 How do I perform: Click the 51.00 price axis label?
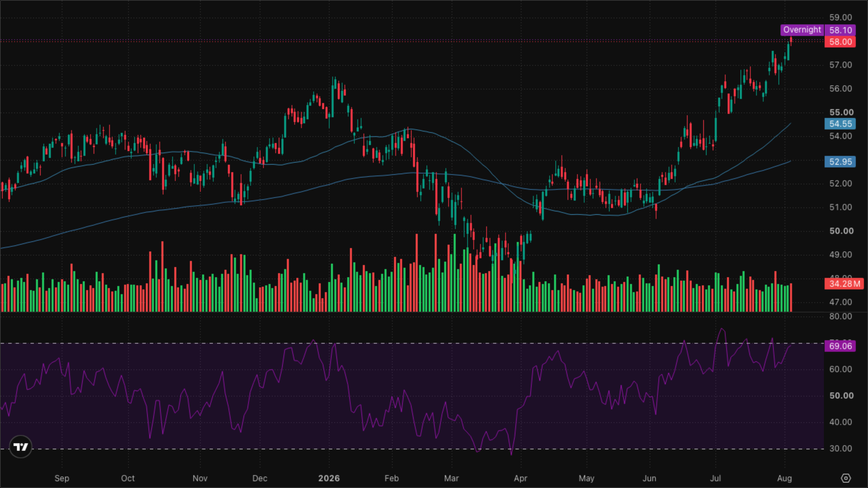point(841,207)
